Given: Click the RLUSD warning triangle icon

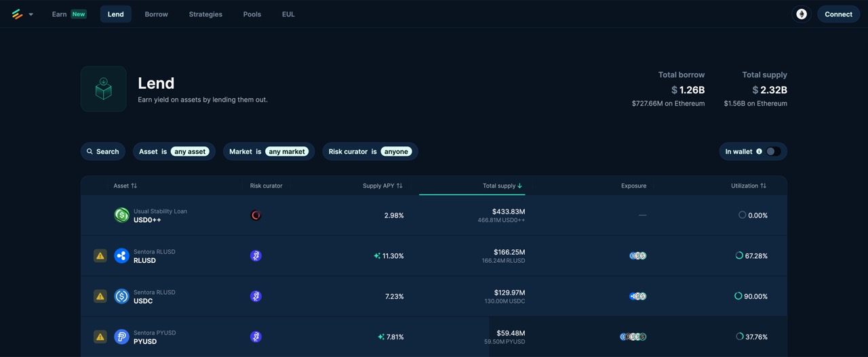Looking at the screenshot, I should coord(100,256).
